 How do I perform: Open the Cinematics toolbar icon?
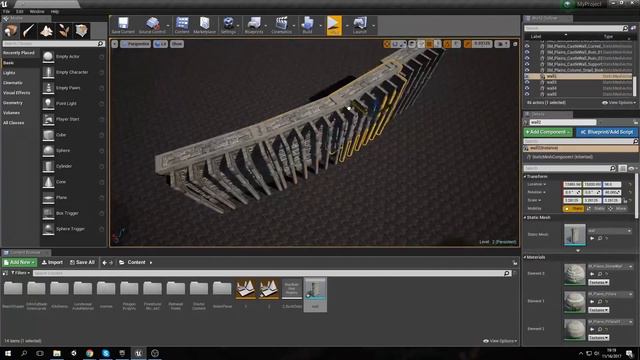(x=282, y=24)
